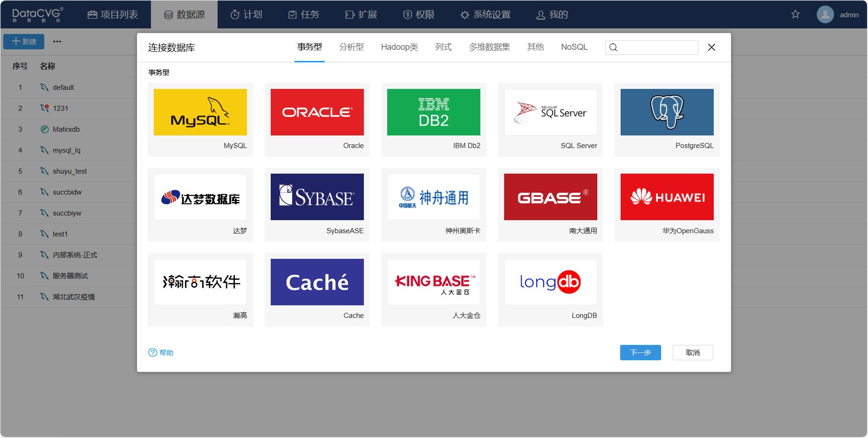Viewport: 868px width, 438px height.
Task: Select the SQL Server logo tile
Action: coord(550,112)
